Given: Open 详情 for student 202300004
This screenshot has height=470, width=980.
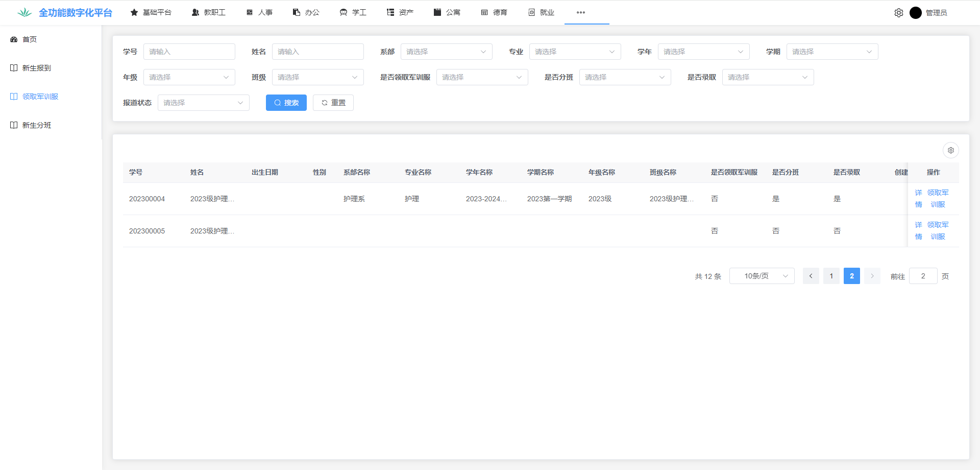Looking at the screenshot, I should coord(918,198).
